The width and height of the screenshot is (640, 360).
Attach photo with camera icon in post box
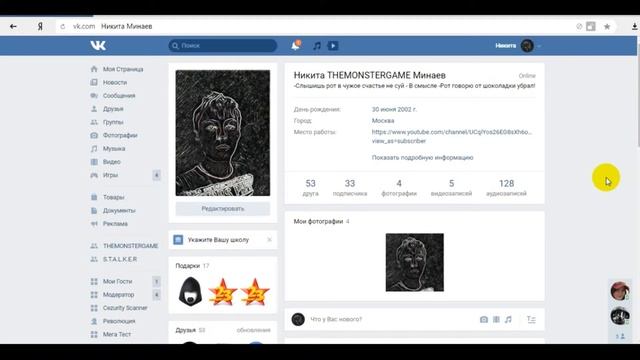484,319
